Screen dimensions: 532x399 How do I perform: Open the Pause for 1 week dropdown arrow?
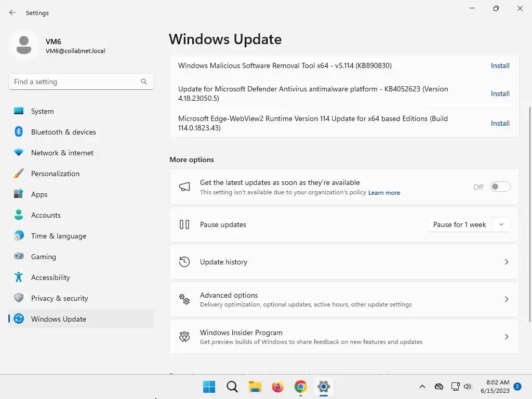coord(501,224)
